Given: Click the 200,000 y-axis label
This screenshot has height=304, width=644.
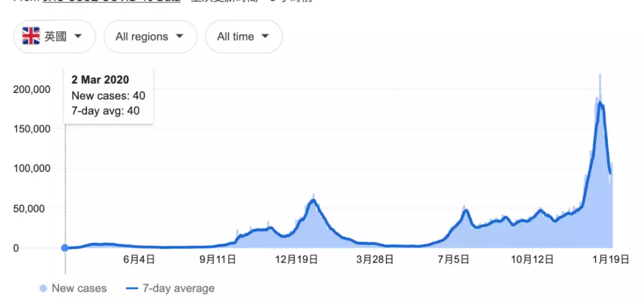Looking at the screenshot, I should pos(32,89).
